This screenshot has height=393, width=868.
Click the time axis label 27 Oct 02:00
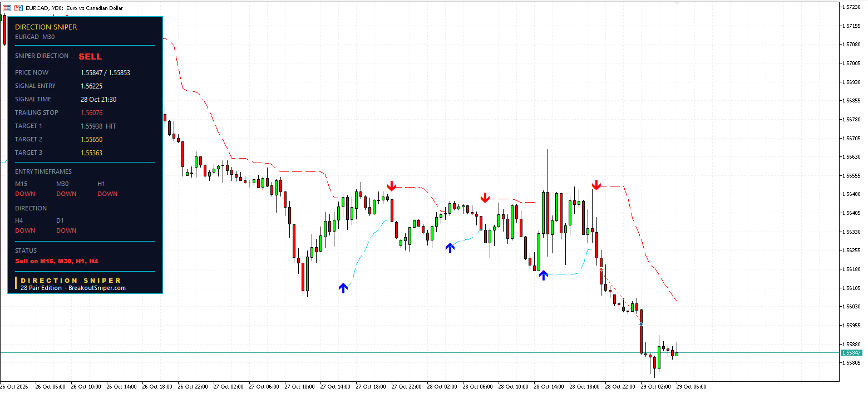[229, 386]
